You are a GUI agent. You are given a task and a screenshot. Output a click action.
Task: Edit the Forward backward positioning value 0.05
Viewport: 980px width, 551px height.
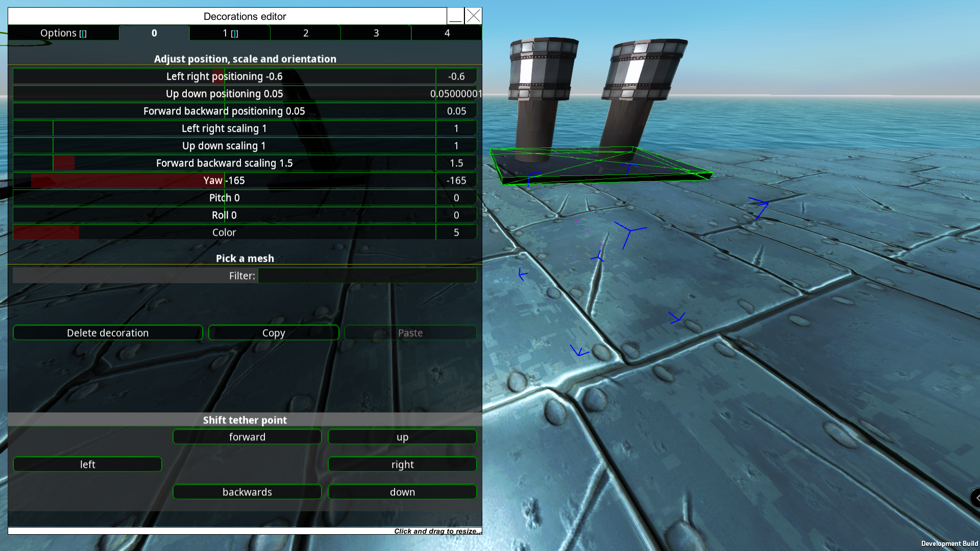[x=456, y=111]
